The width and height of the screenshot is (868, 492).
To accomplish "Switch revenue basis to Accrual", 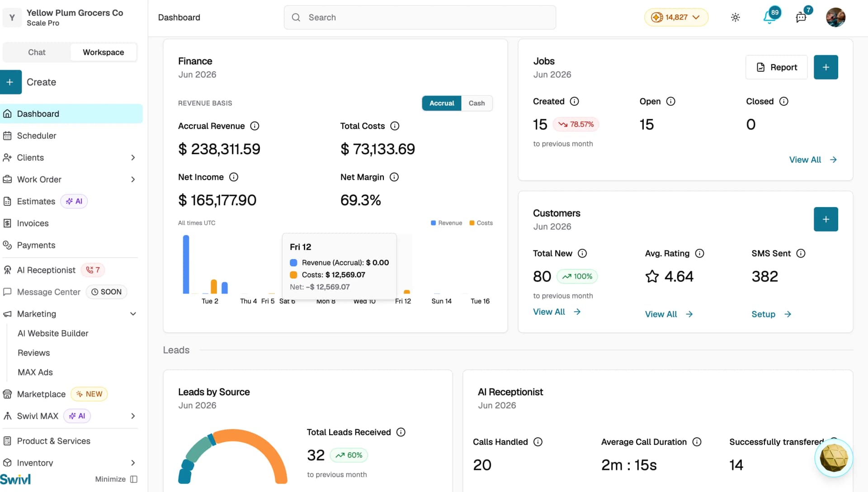I will click(442, 103).
